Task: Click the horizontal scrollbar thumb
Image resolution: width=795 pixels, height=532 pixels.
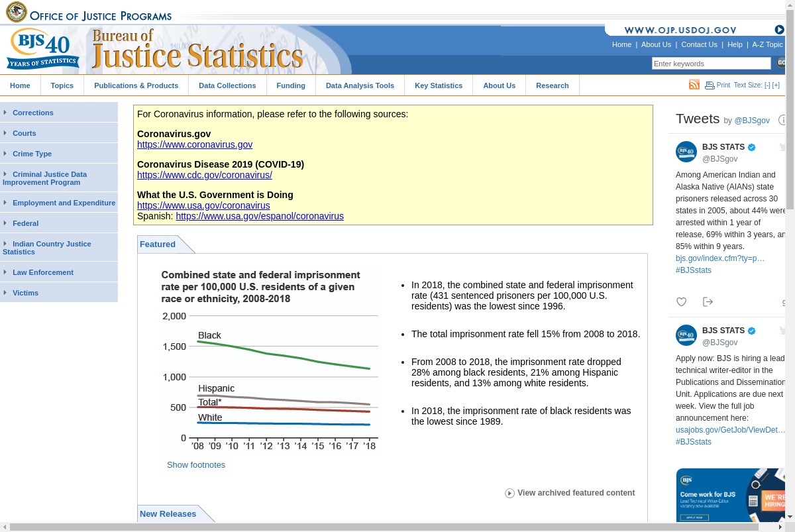Action: coord(383,527)
